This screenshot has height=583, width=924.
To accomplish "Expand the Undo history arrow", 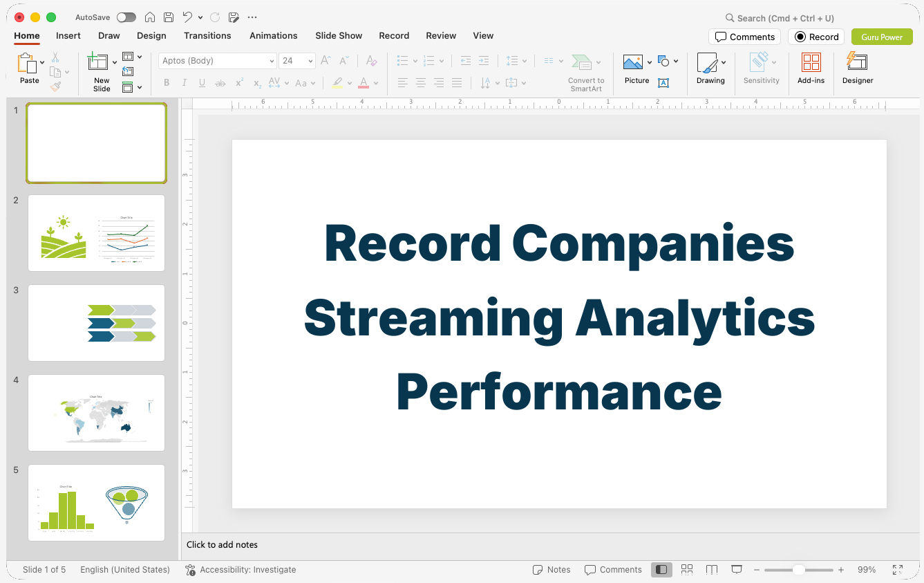I will click(x=200, y=17).
